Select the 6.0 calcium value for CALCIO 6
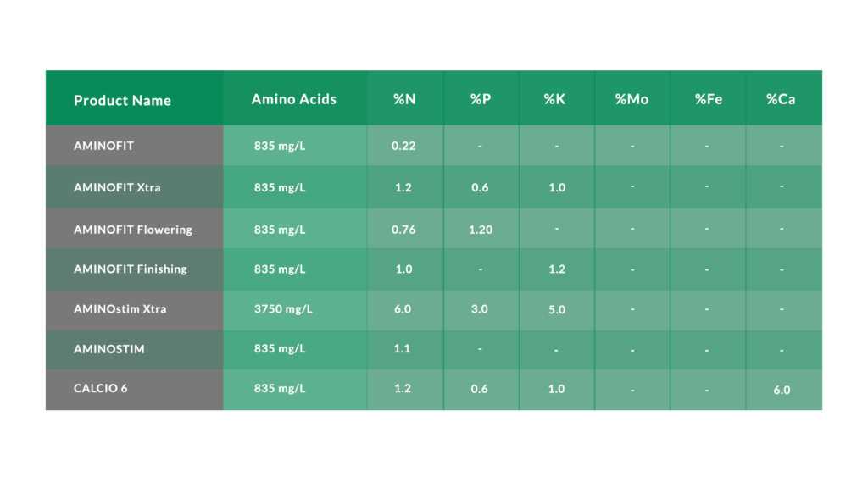This screenshot has width=868, height=488. (x=782, y=390)
